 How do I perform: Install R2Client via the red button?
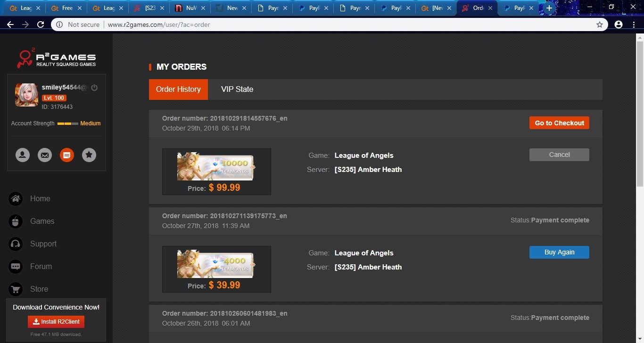pyautogui.click(x=56, y=322)
